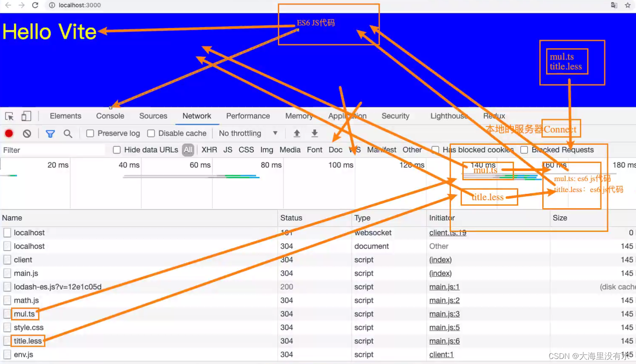Open the No throttling dropdown
This screenshot has height=364, width=636.
coord(248,133)
